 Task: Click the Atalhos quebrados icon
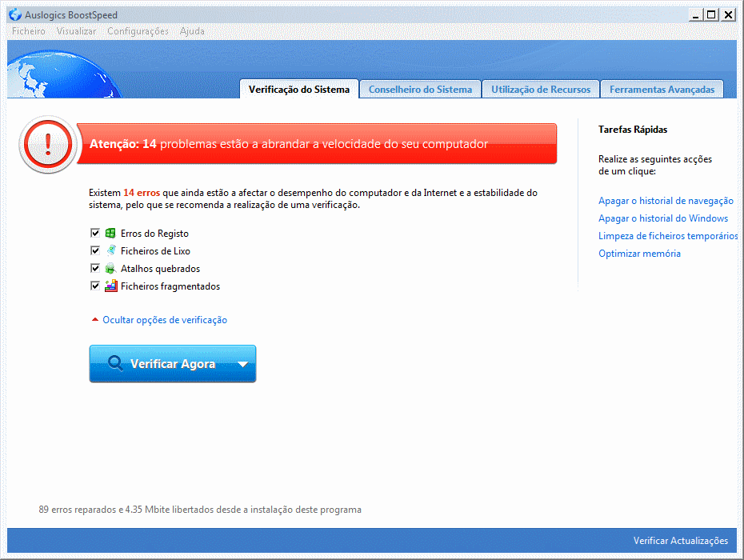(110, 269)
